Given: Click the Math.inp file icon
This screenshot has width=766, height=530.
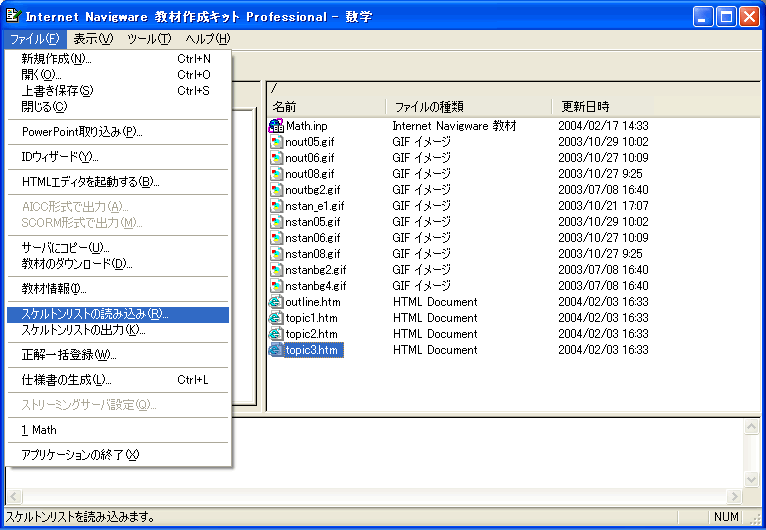Looking at the screenshot, I should click(277, 126).
